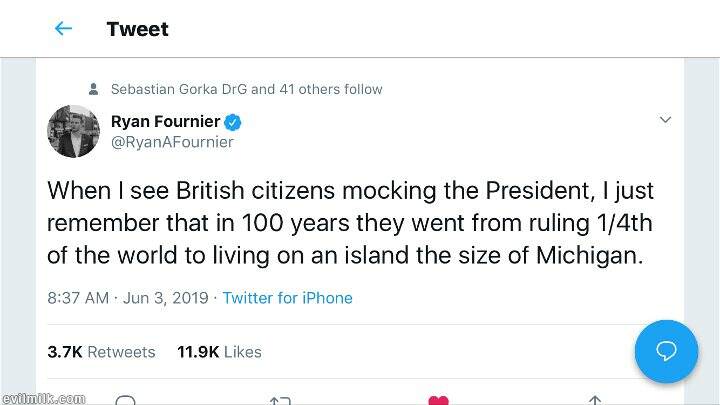This screenshot has width=720, height=405.
Task: Click the evilmilk.com watermark
Action: [x=42, y=398]
